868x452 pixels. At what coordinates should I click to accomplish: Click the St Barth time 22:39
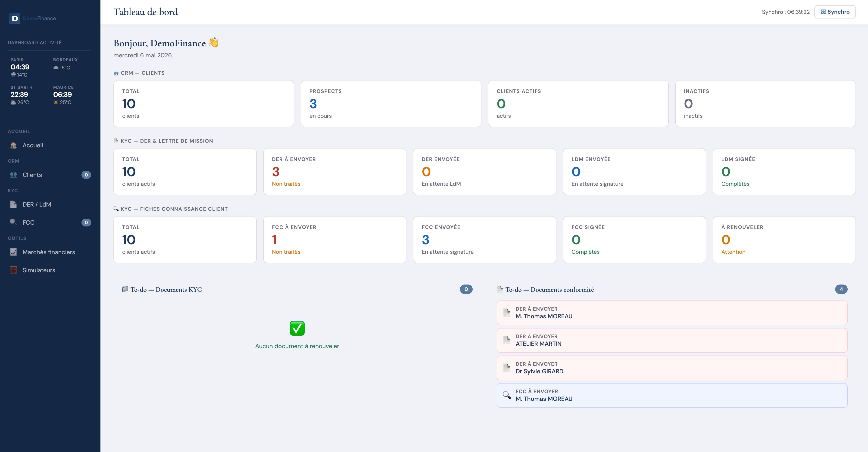click(x=19, y=95)
